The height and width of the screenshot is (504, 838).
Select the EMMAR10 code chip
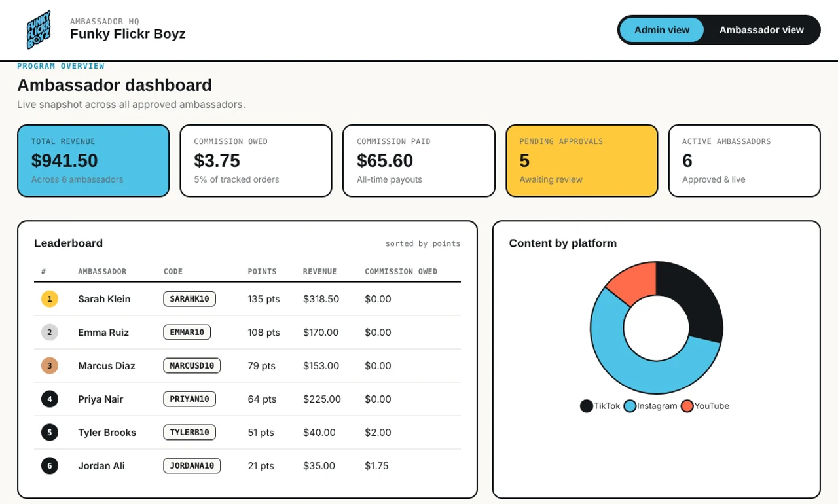click(x=187, y=333)
